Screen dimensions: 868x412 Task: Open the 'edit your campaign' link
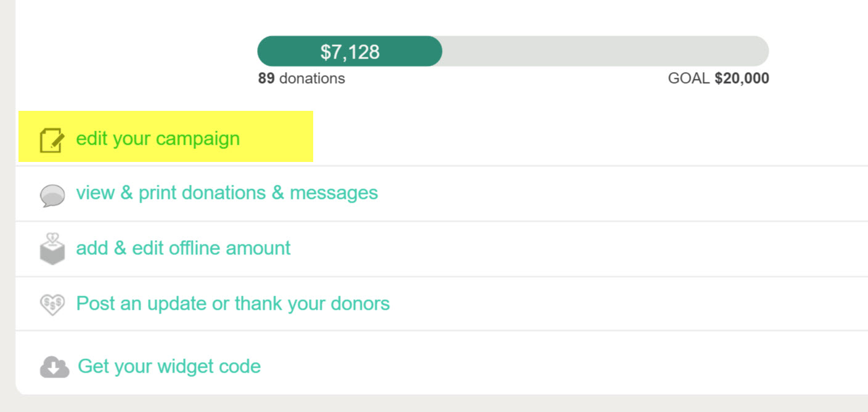158,139
